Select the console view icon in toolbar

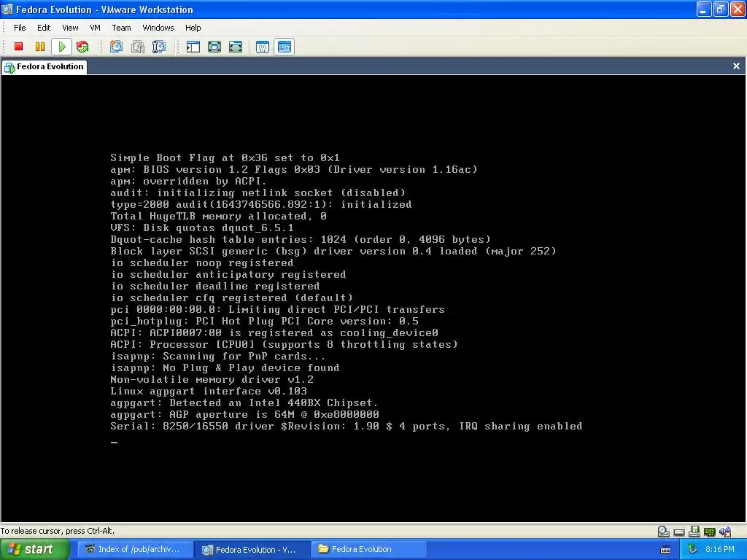285,47
